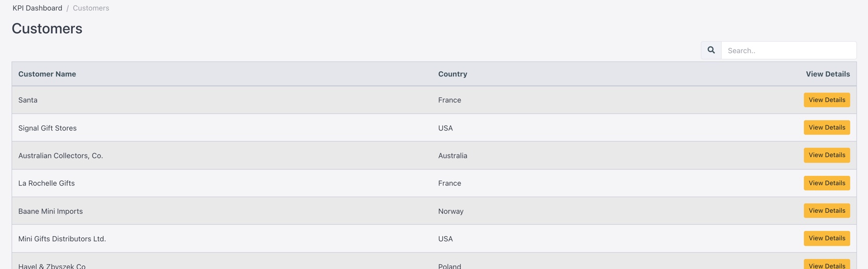View details for La Rochelle Gifts
Screen dimensions: 868x269
tap(826, 183)
